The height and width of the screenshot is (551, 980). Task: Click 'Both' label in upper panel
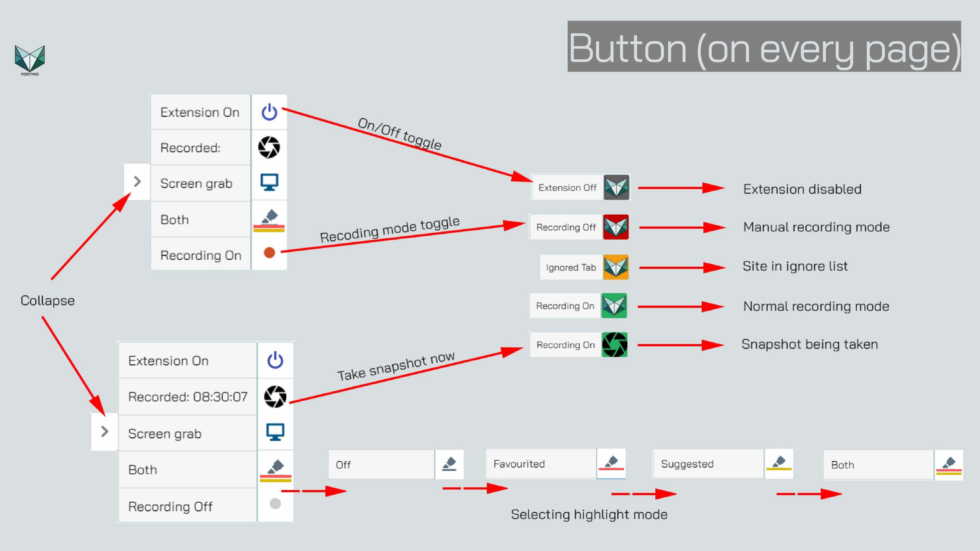tap(175, 220)
